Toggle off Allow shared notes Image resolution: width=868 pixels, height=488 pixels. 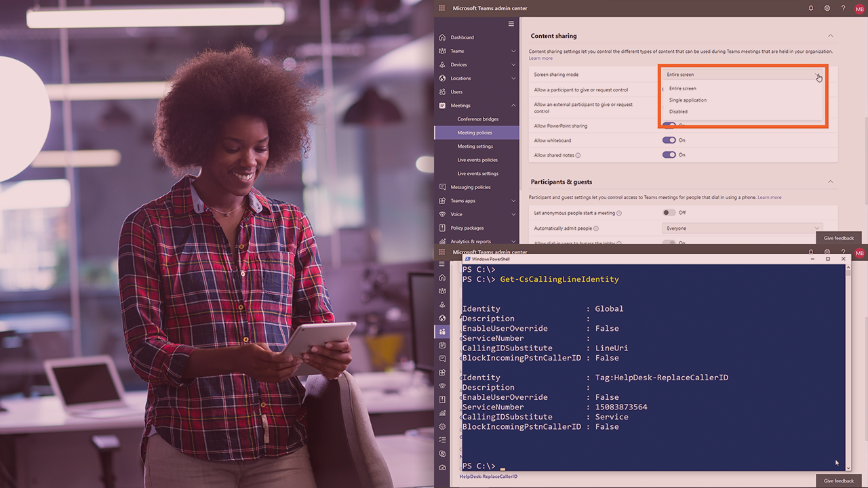(x=669, y=155)
